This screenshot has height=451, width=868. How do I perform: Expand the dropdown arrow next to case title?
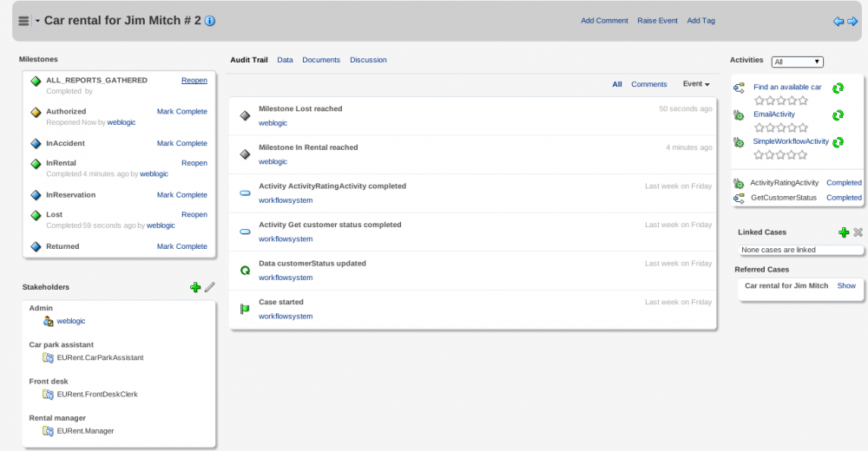coord(37,21)
